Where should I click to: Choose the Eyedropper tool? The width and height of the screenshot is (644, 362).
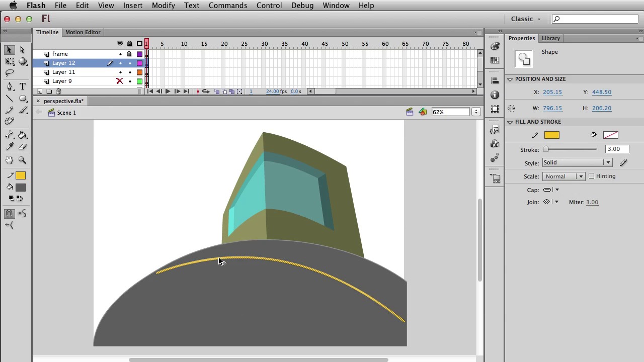[10, 147]
